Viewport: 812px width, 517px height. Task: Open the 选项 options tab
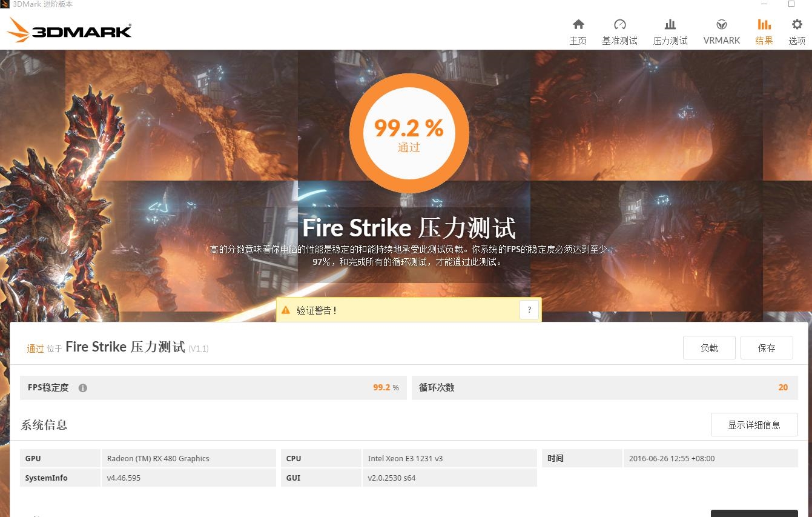click(797, 32)
